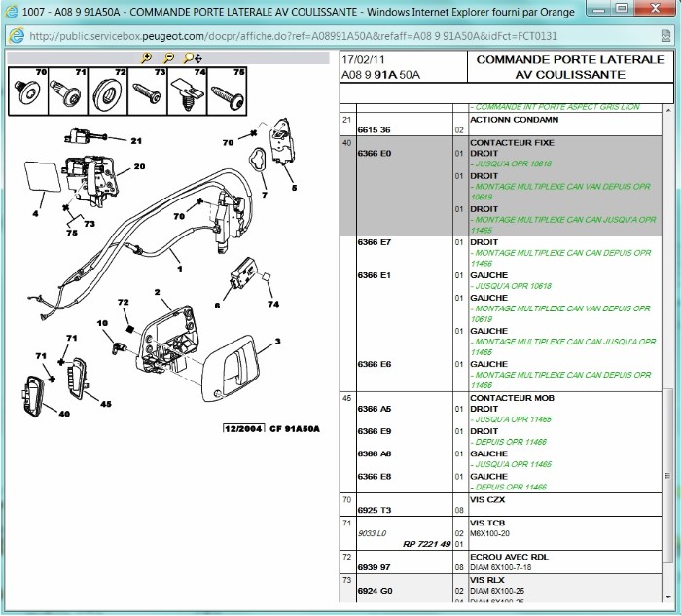This screenshot has height=616, width=681.
Task: Click part number 6939 97
Action: (x=374, y=567)
